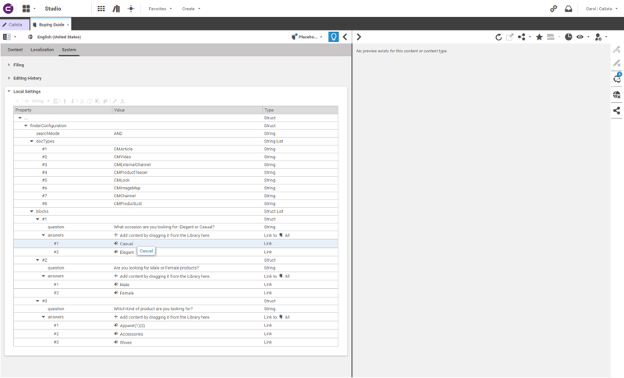Click the Value column header
The height and width of the screenshot is (378, 624).
[x=187, y=110]
